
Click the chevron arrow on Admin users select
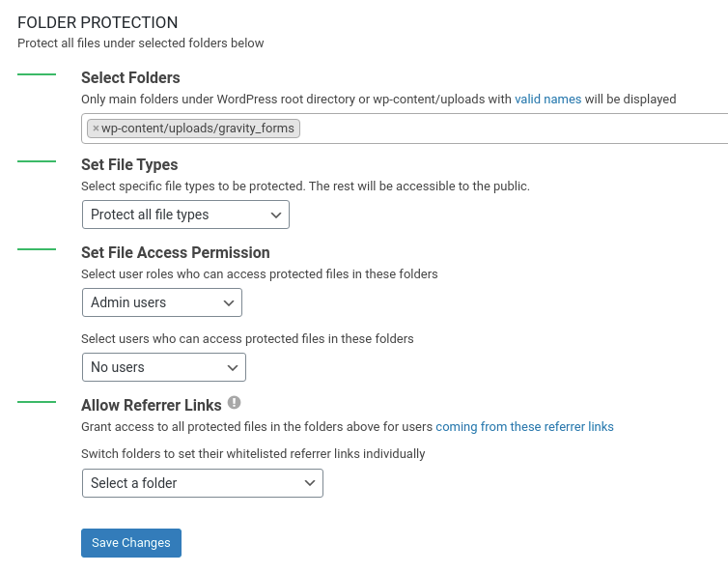[229, 303]
